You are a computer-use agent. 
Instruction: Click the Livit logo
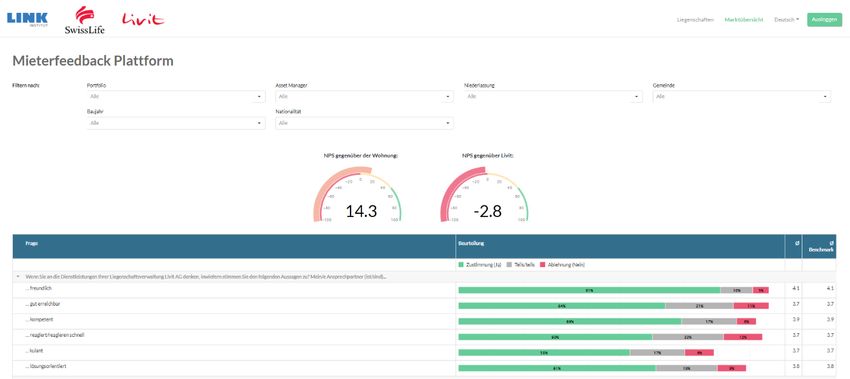(x=143, y=20)
